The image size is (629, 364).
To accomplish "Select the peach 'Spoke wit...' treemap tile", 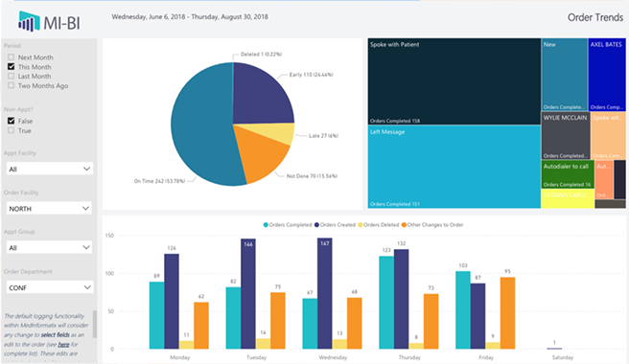I will 608,135.
